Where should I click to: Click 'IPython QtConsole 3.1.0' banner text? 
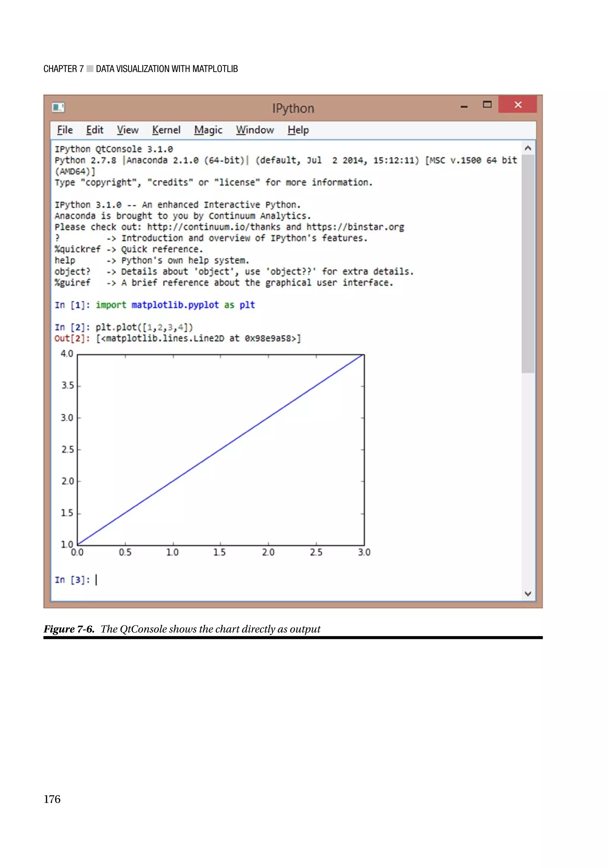pyautogui.click(x=114, y=149)
